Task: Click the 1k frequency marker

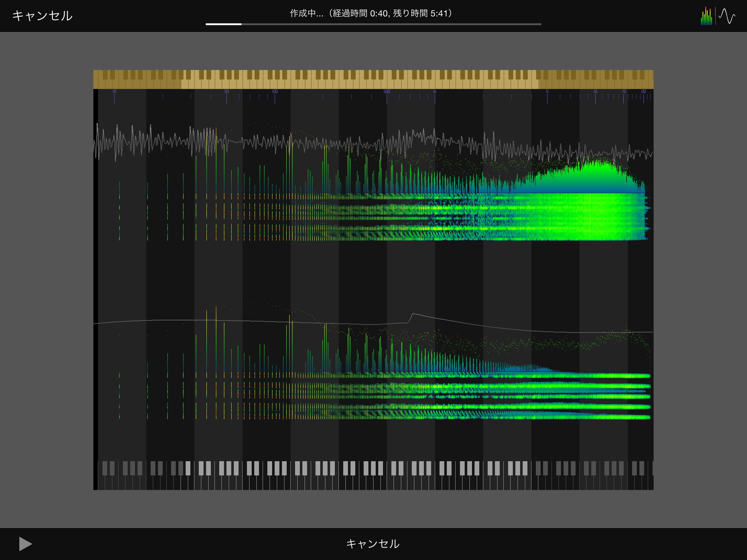Action: (435, 92)
